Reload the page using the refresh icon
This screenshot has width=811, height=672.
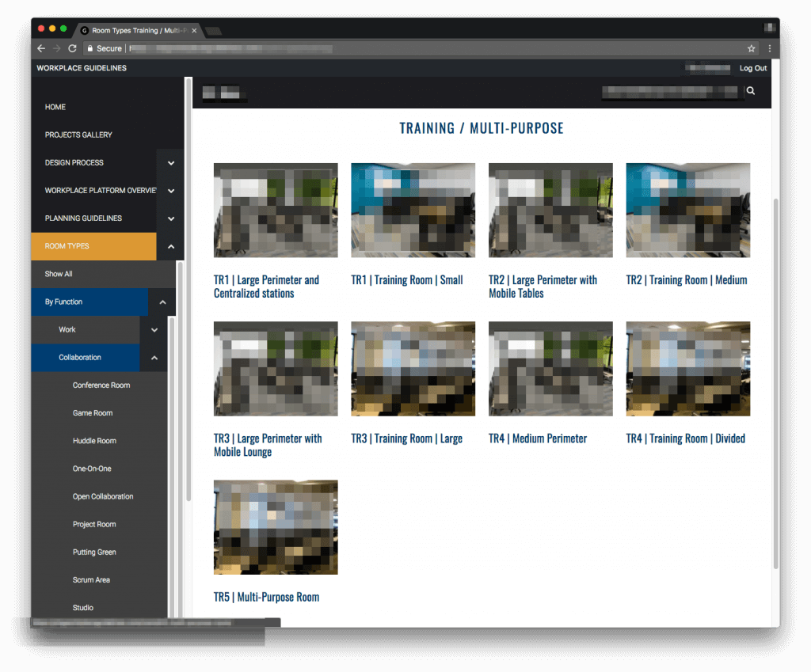pos(72,48)
